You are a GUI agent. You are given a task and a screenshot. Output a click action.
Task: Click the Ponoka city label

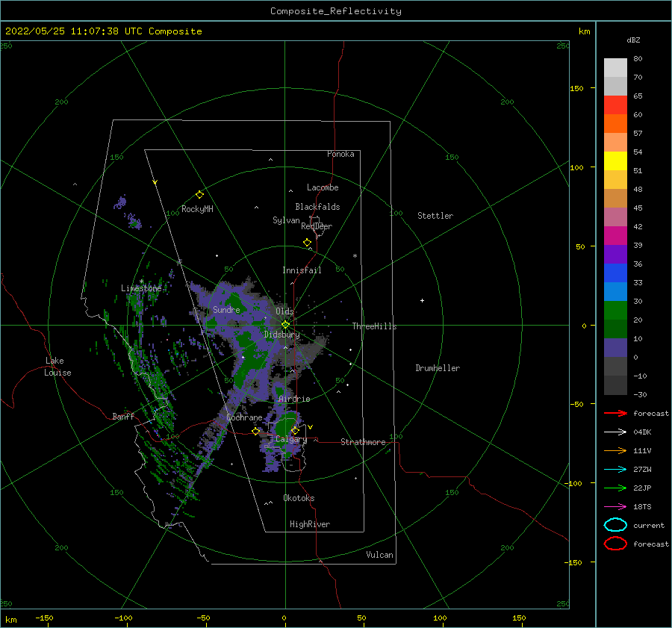pos(340,154)
